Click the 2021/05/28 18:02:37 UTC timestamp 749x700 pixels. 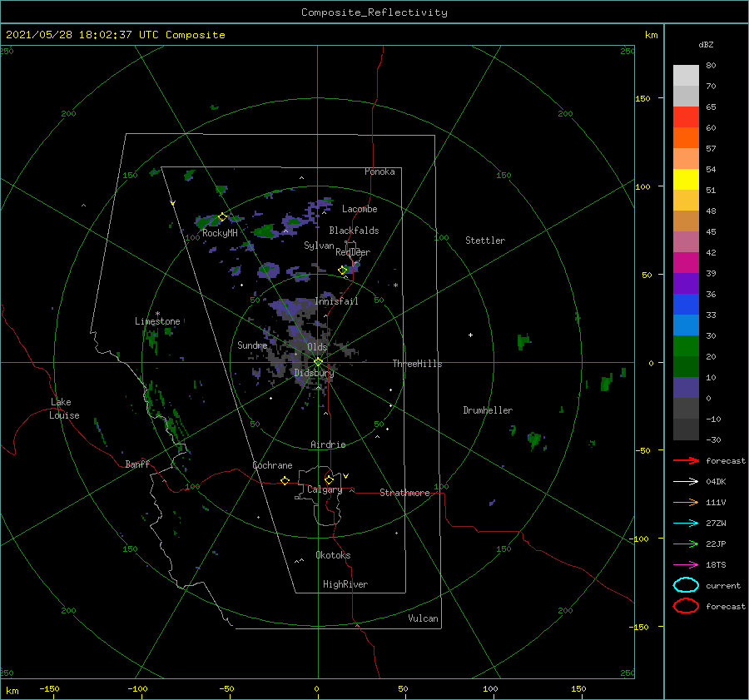(x=115, y=35)
